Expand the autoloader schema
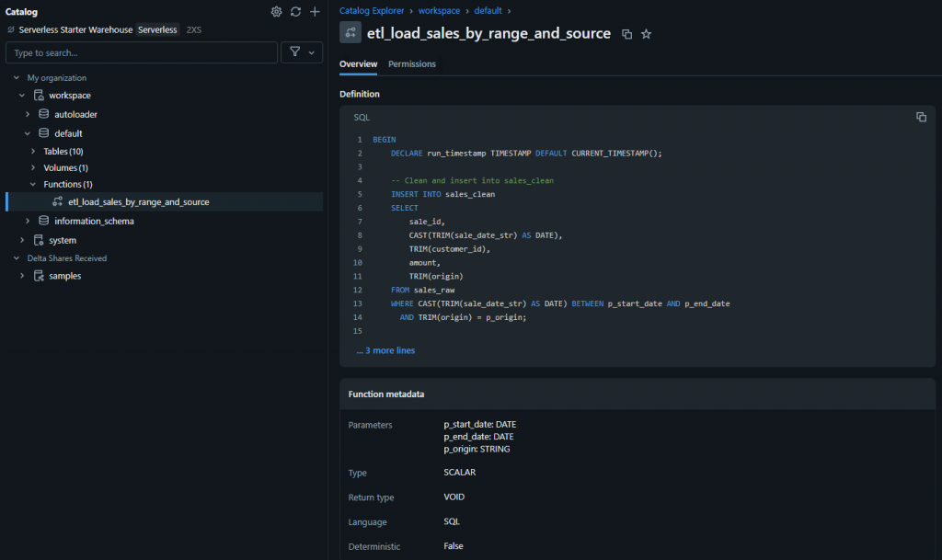The image size is (942, 560). pos(28,115)
